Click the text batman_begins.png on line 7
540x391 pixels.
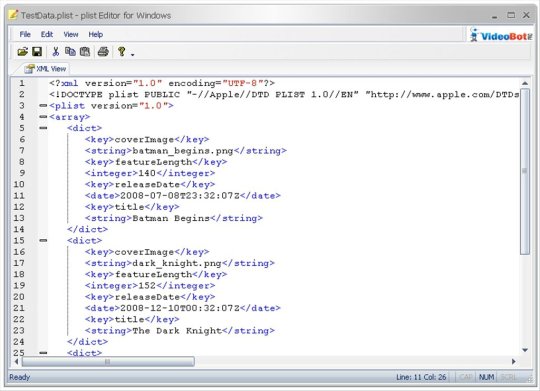pyautogui.click(x=183, y=151)
